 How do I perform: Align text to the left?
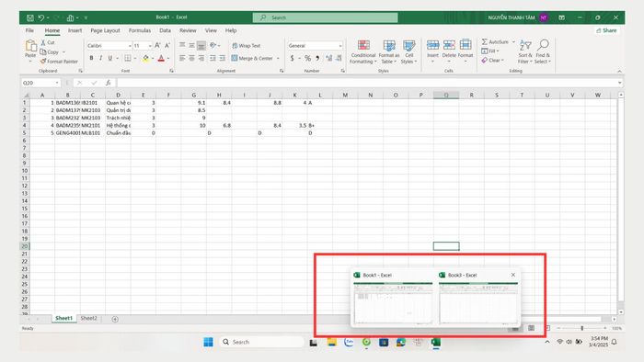(182, 58)
